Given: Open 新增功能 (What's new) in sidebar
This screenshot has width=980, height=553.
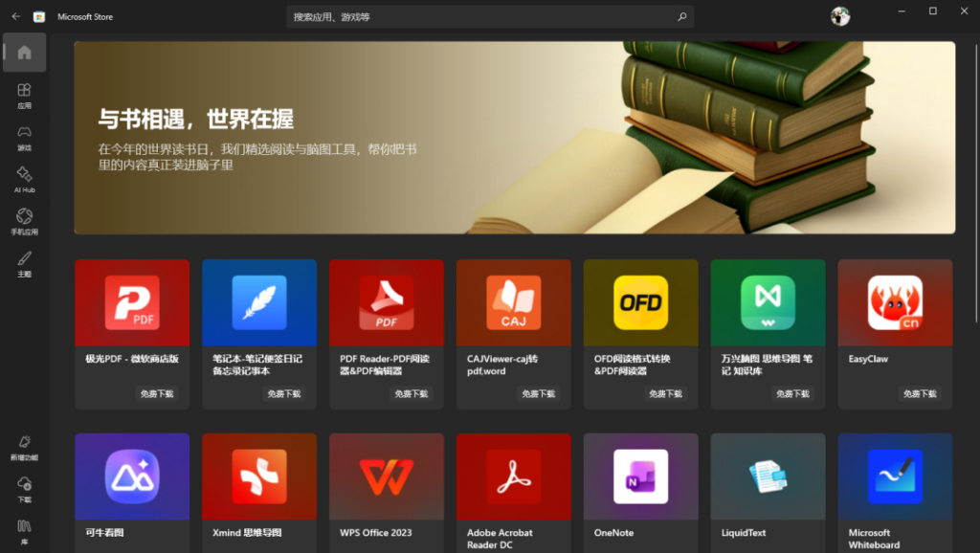Looking at the screenshot, I should [24, 448].
